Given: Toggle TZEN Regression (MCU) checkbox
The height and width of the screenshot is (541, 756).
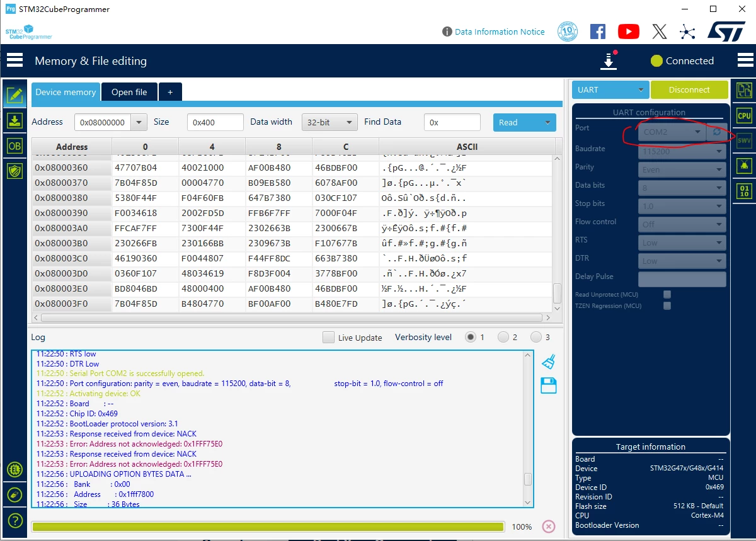Looking at the screenshot, I should (x=667, y=305).
